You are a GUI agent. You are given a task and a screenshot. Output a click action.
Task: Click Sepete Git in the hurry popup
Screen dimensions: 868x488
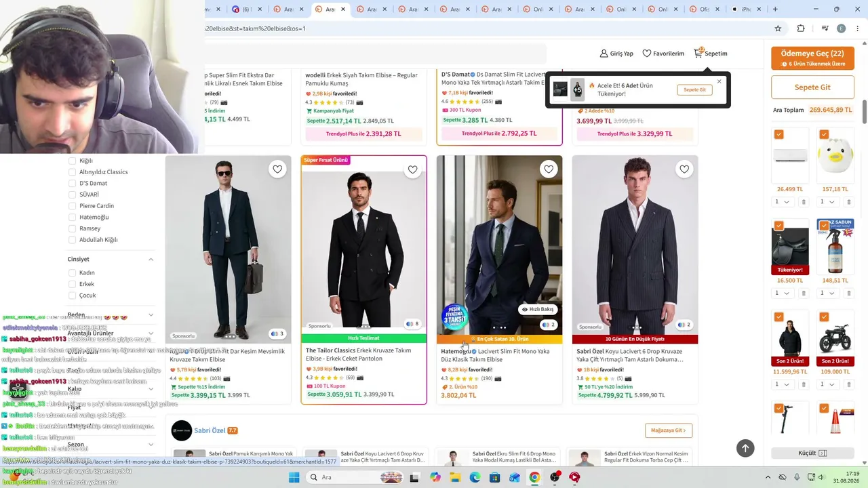(x=694, y=89)
